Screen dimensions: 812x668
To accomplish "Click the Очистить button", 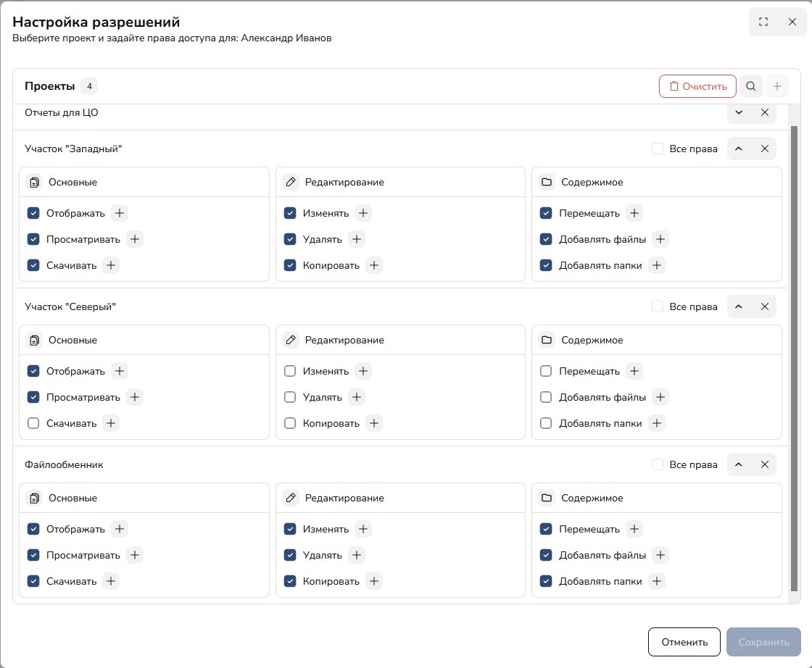I will [697, 86].
